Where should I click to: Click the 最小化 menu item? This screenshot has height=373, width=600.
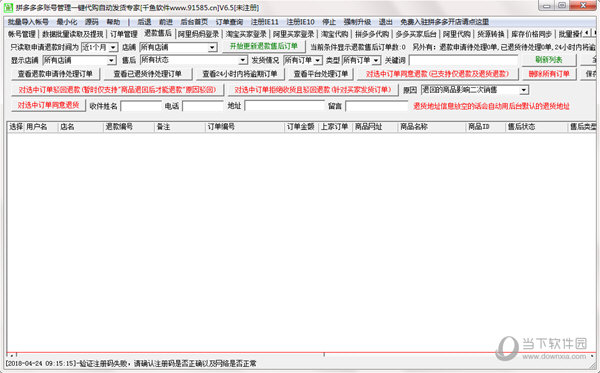[x=66, y=22]
